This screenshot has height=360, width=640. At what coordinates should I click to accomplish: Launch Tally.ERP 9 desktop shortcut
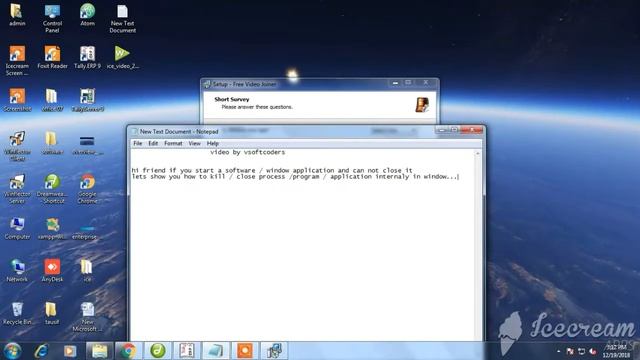[x=87, y=57]
